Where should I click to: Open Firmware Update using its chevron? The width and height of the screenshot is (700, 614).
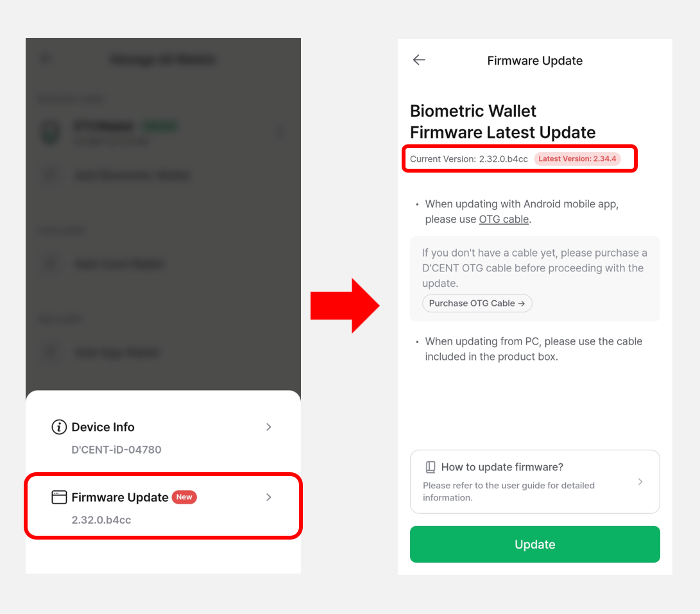269,497
